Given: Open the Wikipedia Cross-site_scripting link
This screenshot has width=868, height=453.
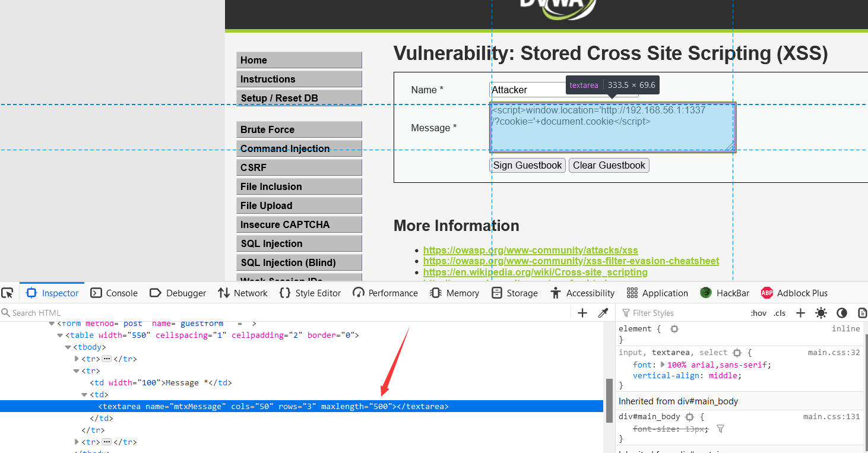Looking at the screenshot, I should 536,272.
